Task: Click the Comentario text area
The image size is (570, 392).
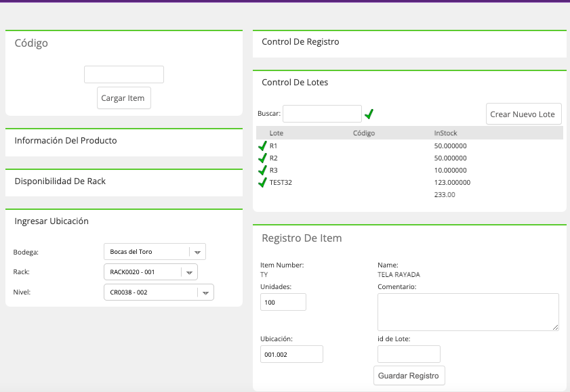Action: click(x=468, y=312)
